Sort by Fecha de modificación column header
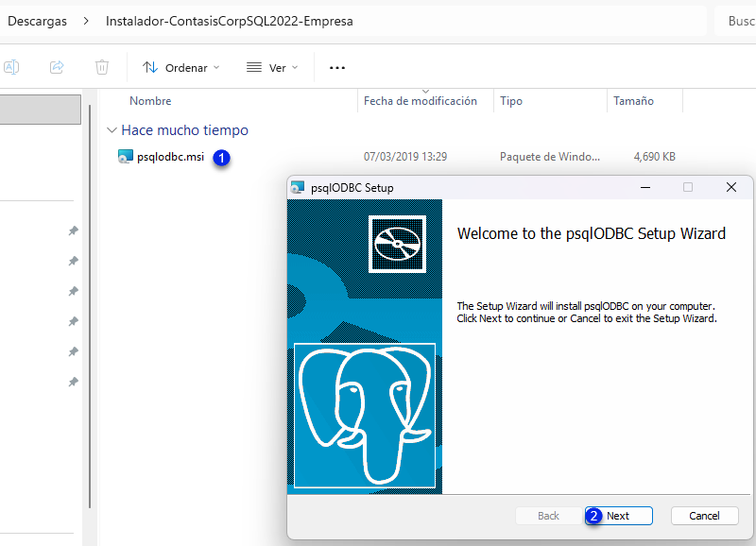The height and width of the screenshot is (546, 756). pos(420,101)
